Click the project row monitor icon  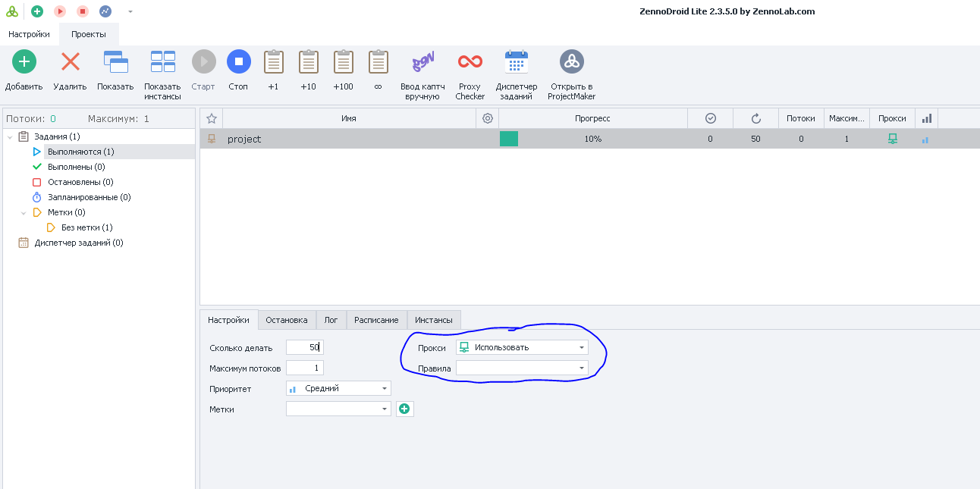212,139
